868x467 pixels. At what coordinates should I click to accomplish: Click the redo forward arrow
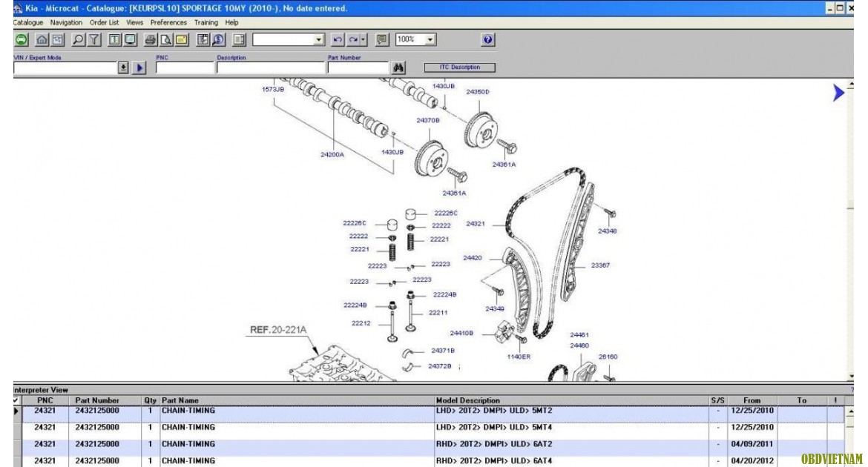click(352, 40)
